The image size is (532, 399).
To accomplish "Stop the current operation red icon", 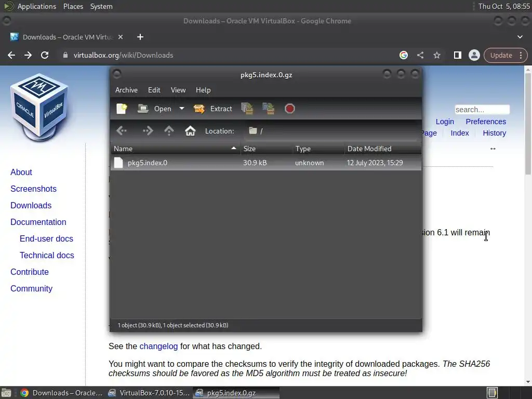I will click(x=289, y=109).
